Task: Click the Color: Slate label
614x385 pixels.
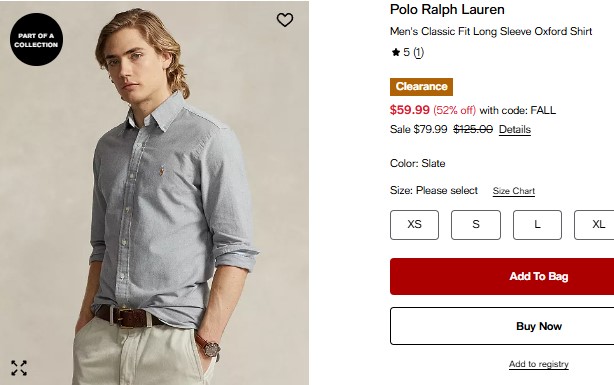Action: click(x=417, y=163)
